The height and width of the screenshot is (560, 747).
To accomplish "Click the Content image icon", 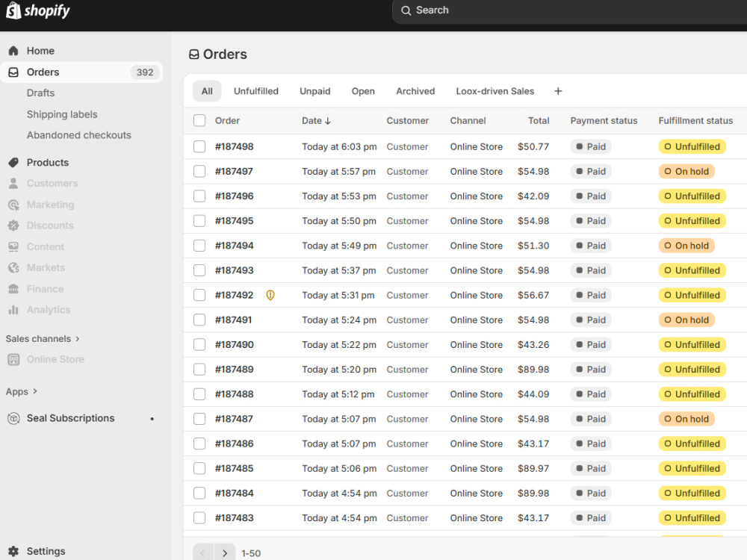I will (13, 246).
